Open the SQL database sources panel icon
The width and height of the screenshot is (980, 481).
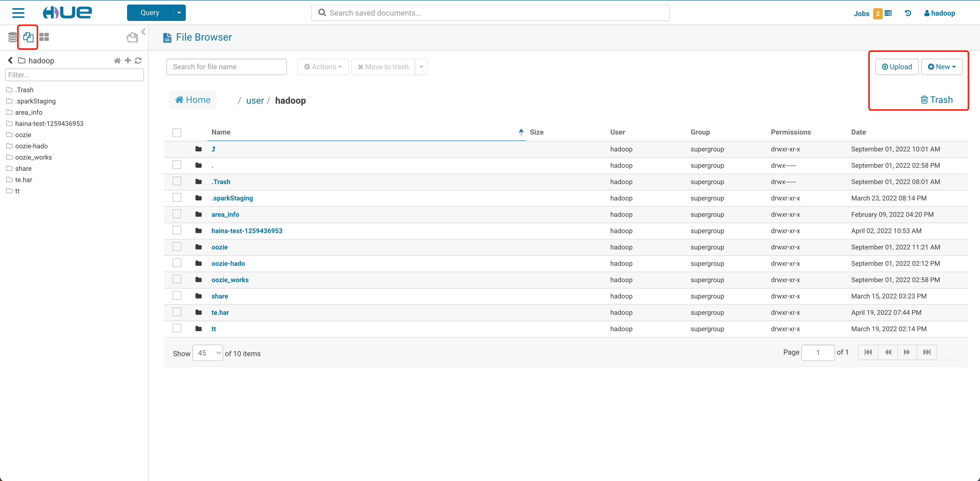coord(13,37)
